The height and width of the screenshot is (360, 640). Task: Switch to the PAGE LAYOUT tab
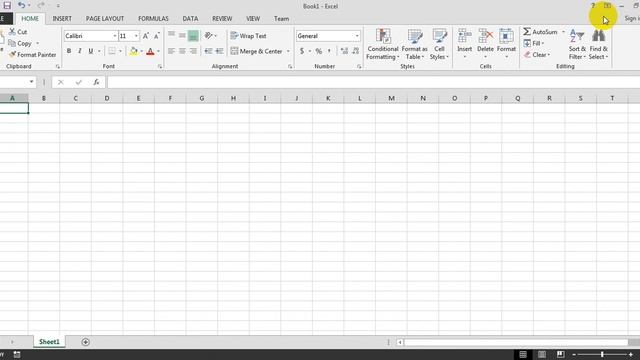(x=105, y=19)
